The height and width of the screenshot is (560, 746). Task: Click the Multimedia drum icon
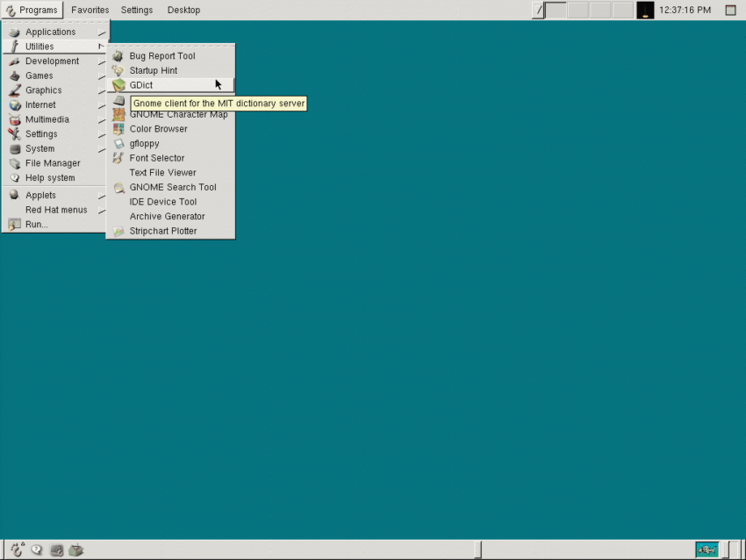15,119
